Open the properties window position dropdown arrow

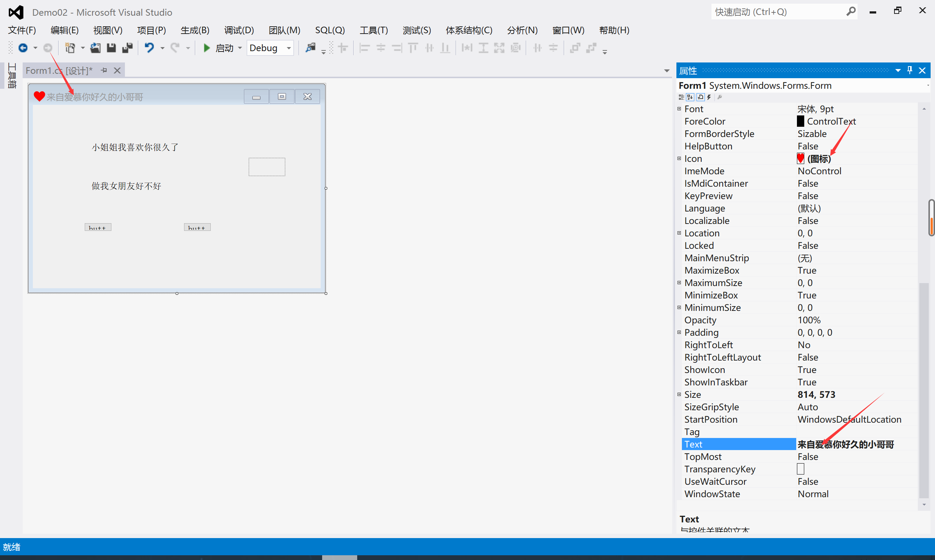[x=898, y=71]
